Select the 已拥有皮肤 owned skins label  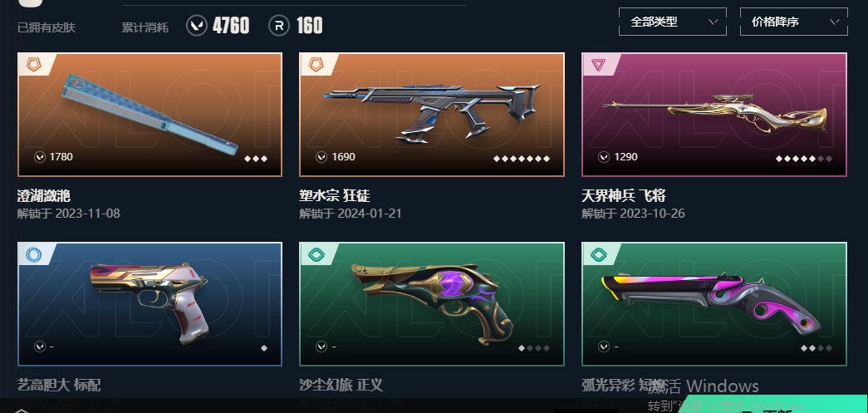(47, 27)
